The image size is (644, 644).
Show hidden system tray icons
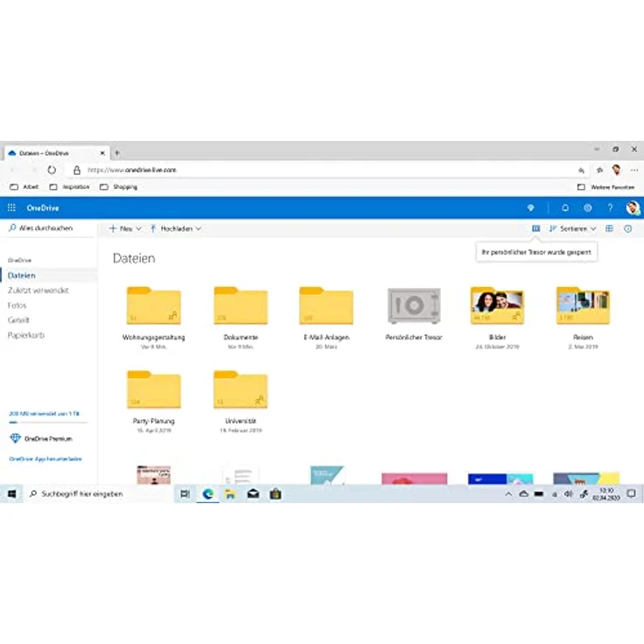coord(508,493)
